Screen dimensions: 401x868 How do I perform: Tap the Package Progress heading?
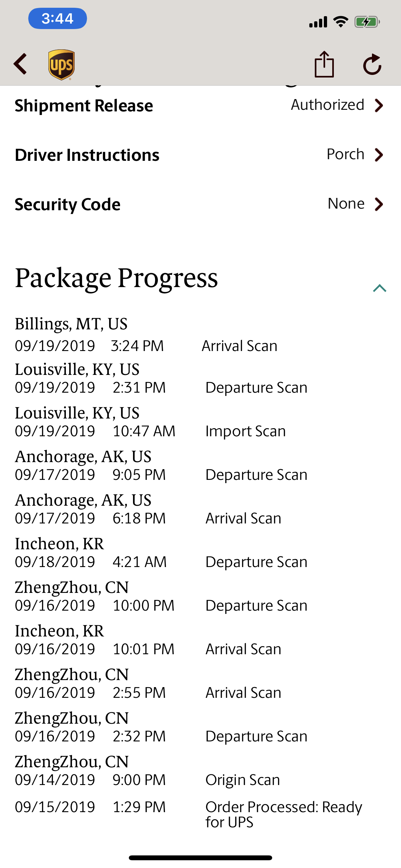pyautogui.click(x=116, y=278)
